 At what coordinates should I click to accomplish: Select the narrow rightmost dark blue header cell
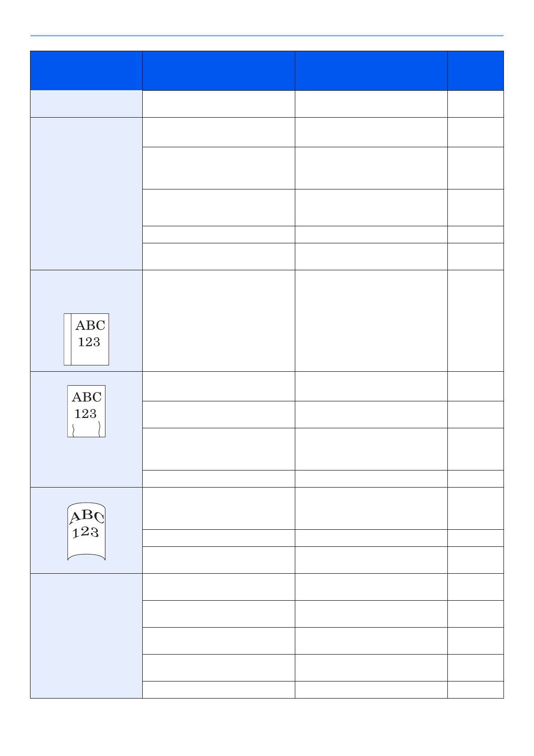click(x=476, y=71)
